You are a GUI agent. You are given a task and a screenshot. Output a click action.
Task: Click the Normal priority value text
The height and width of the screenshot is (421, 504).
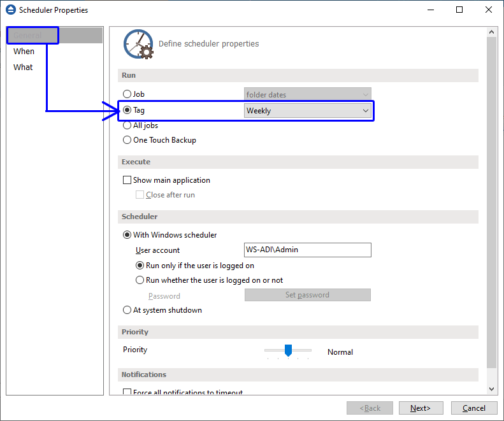[x=340, y=352]
